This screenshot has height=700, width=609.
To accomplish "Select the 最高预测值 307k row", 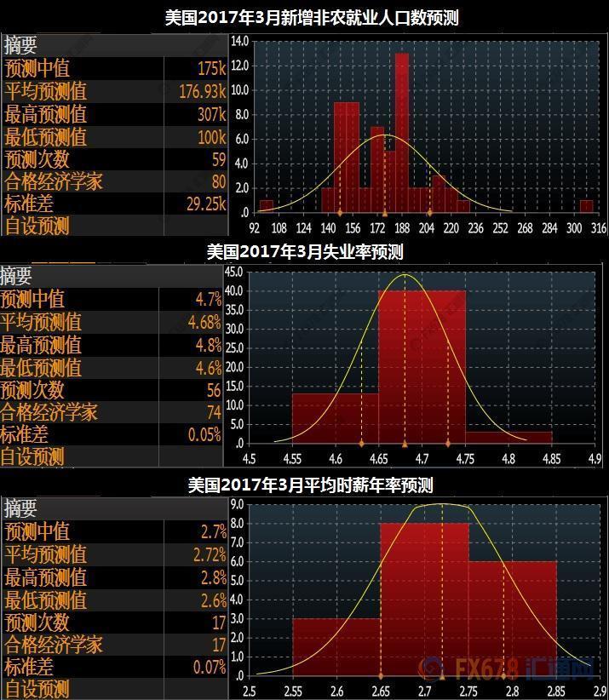I will 114,114.
